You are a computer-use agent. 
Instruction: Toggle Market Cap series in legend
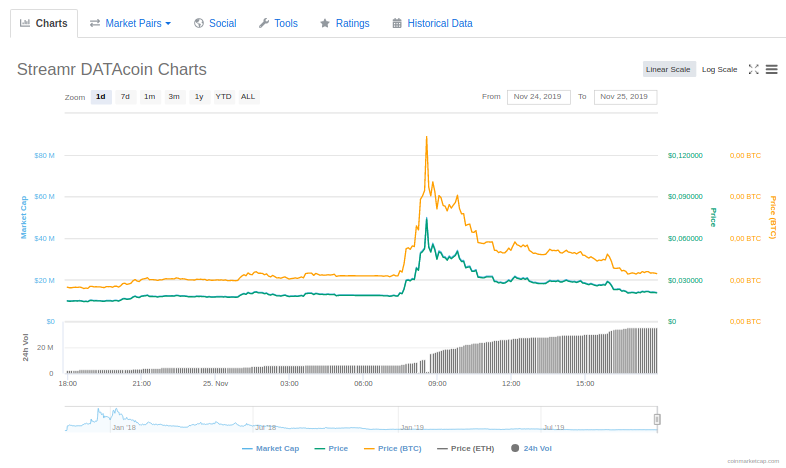(271, 448)
